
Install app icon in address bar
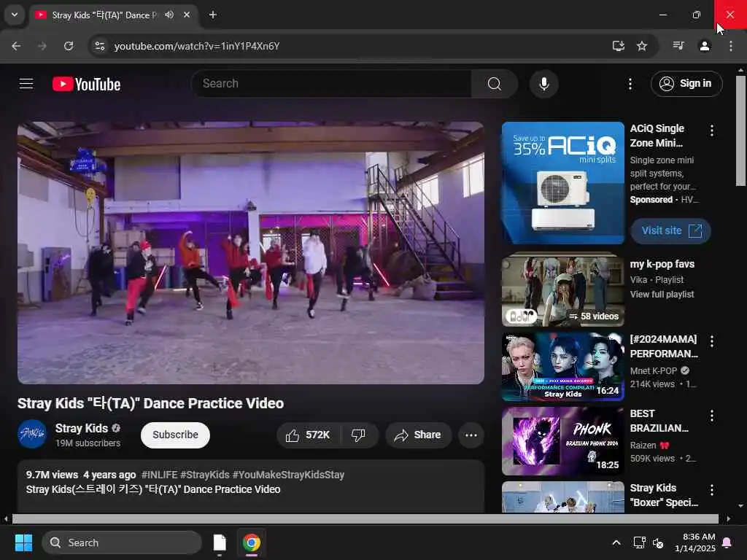pos(618,46)
